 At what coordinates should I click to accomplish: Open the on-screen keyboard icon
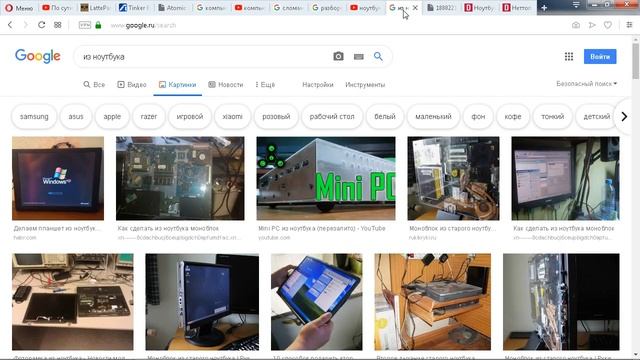click(358, 57)
